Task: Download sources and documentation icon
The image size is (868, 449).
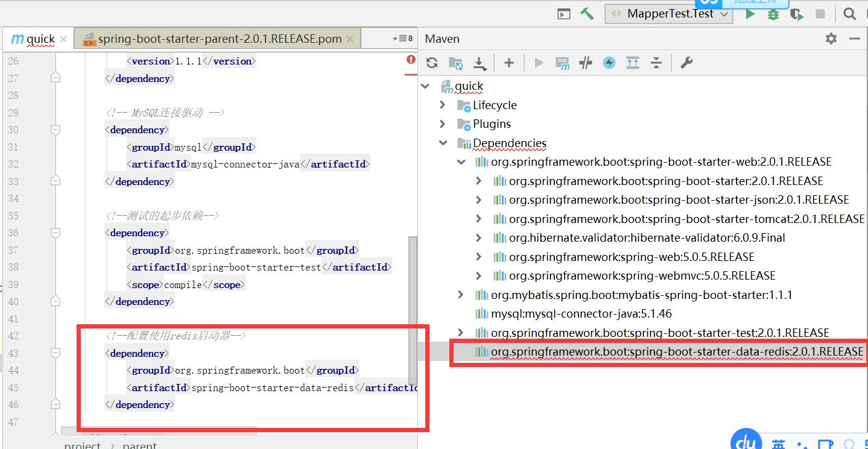Action: (480, 63)
